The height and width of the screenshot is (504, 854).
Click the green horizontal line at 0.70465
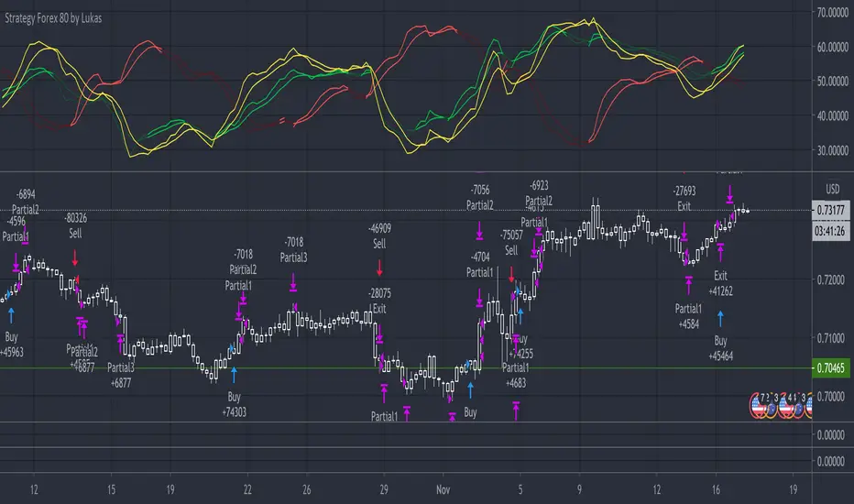click(406, 368)
